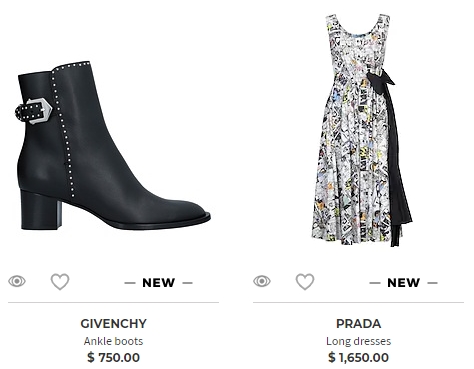This screenshot has height=369, width=474.
Task: Click the block heel of the boot
Action: pos(41,210)
